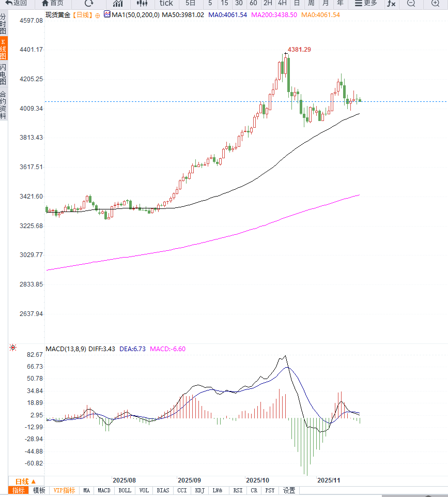Open the 模板 tab
The height and width of the screenshot is (497, 448).
(x=39, y=490)
